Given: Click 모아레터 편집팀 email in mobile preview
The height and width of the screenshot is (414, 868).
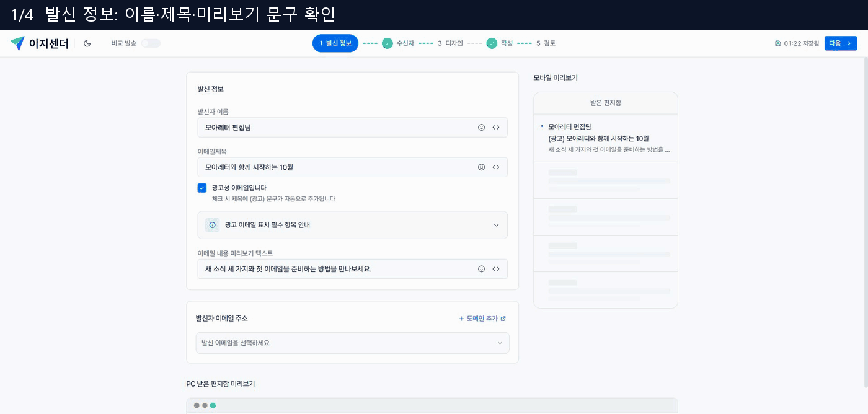Looking at the screenshot, I should (x=606, y=138).
